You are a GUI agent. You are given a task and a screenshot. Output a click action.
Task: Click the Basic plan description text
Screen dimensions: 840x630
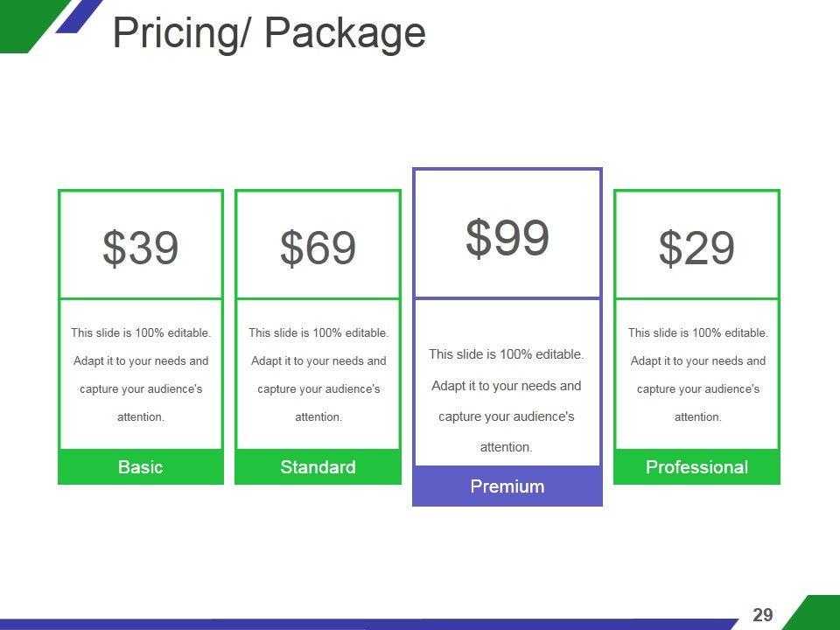[x=141, y=374]
